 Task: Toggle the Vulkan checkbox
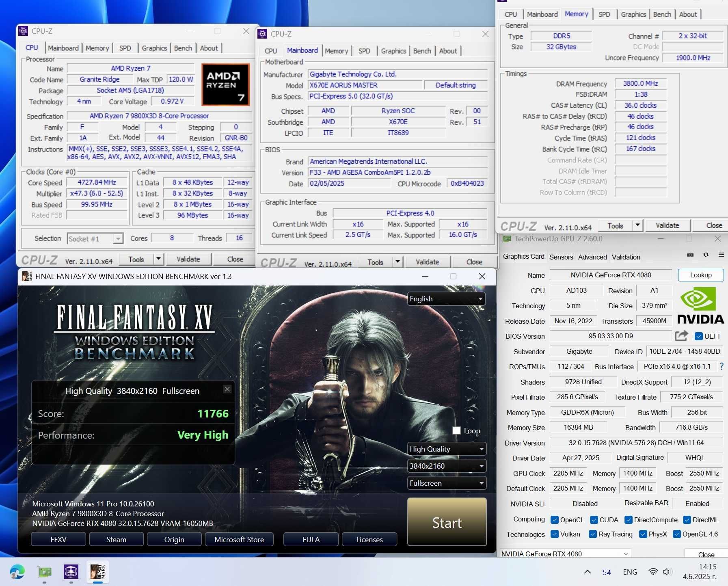pos(554,534)
